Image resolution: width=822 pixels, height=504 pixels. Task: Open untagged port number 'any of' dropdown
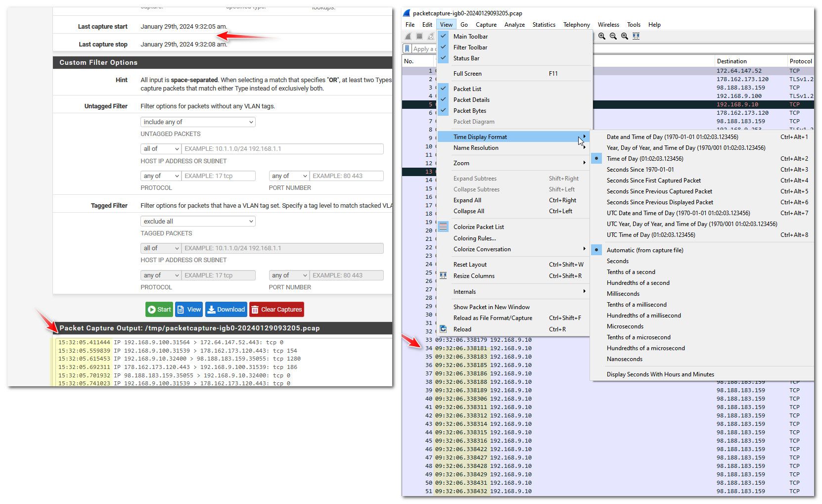click(289, 176)
